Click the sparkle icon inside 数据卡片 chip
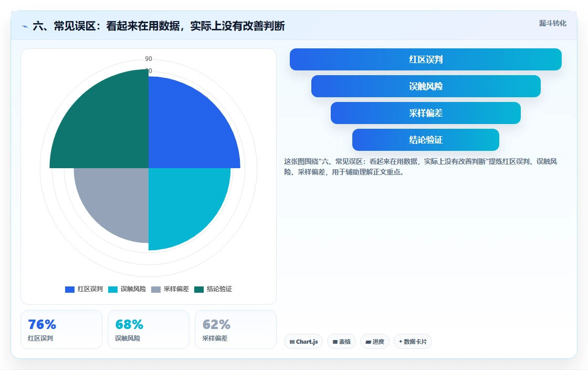This screenshot has width=588, height=370. (x=401, y=342)
